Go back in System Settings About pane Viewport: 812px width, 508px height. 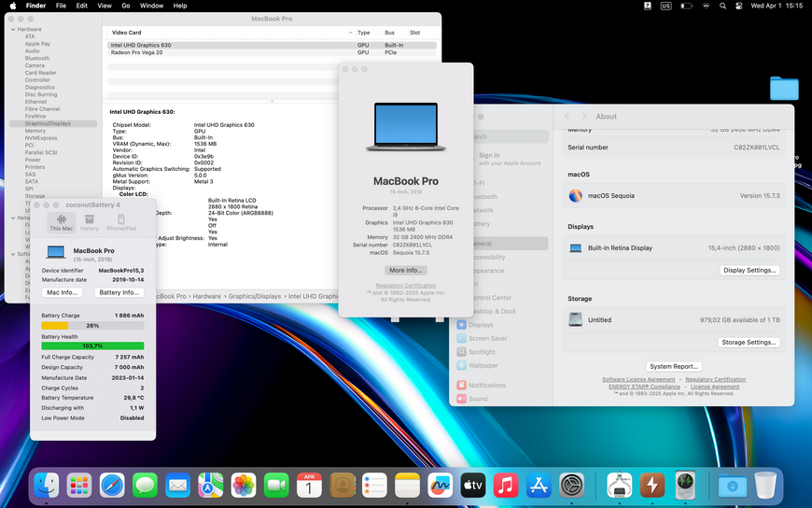[x=567, y=117]
